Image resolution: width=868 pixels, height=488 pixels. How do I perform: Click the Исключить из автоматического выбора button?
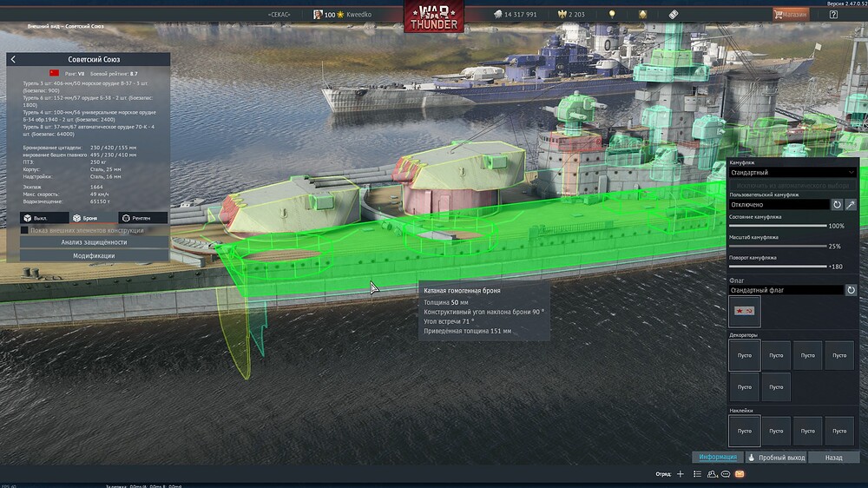pos(792,186)
